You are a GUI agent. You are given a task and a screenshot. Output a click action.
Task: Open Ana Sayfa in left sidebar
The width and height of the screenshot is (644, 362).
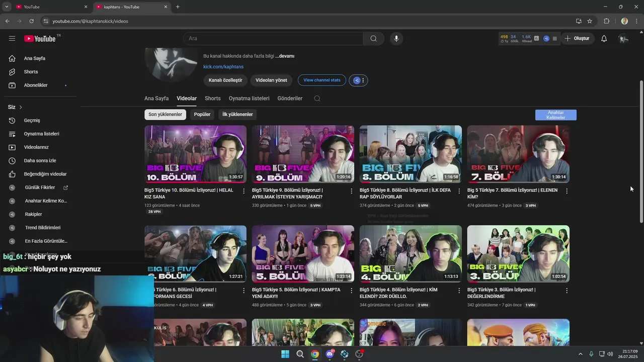coord(40,58)
